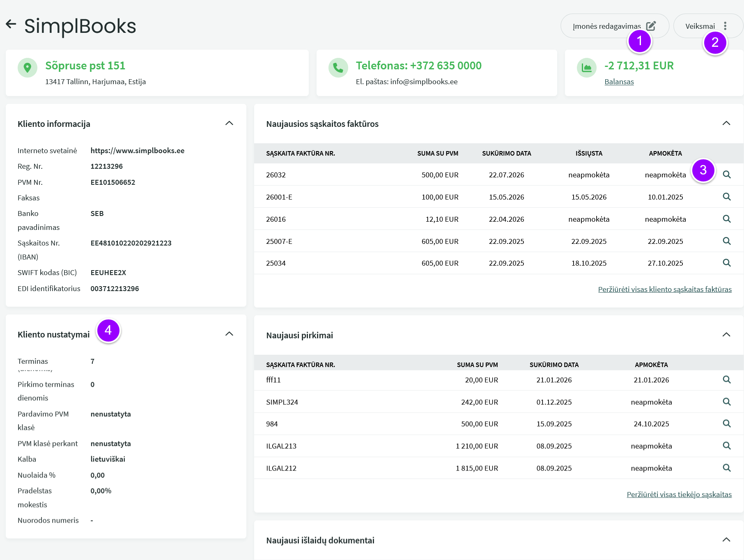Collapse the Kliento nustatymai panel

(x=229, y=334)
